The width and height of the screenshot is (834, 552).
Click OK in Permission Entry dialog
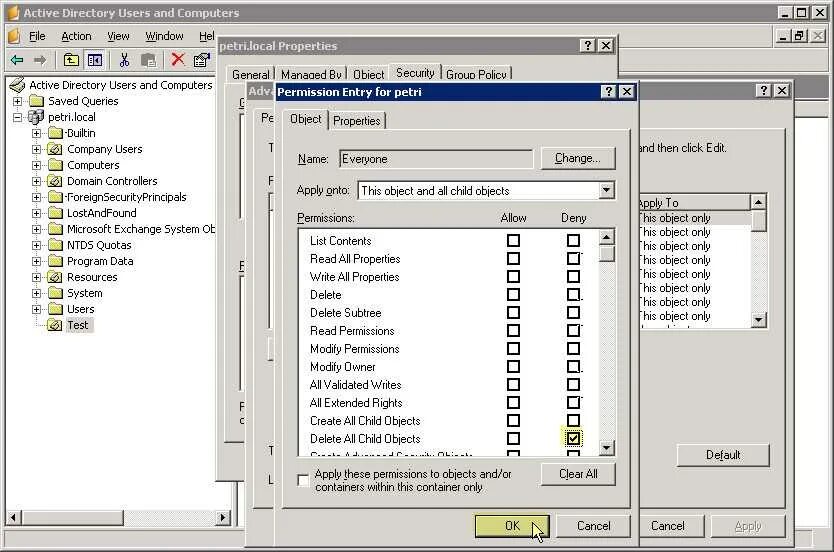[512, 525]
